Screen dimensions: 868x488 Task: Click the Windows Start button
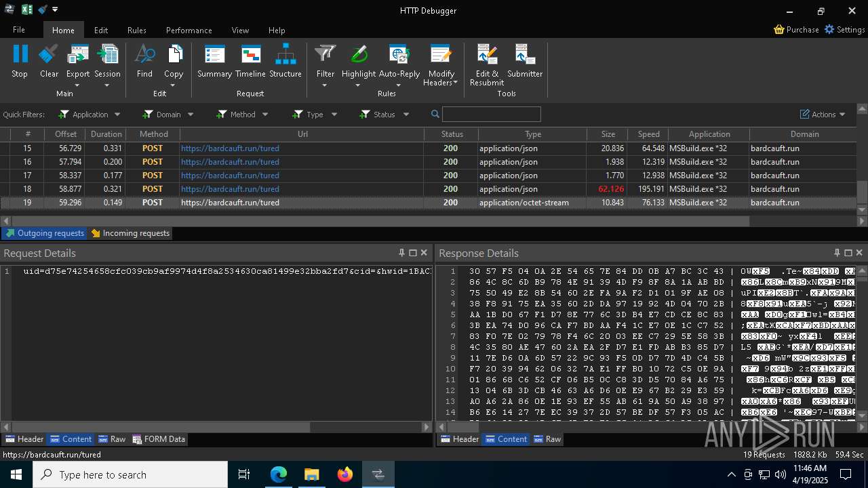pyautogui.click(x=16, y=474)
